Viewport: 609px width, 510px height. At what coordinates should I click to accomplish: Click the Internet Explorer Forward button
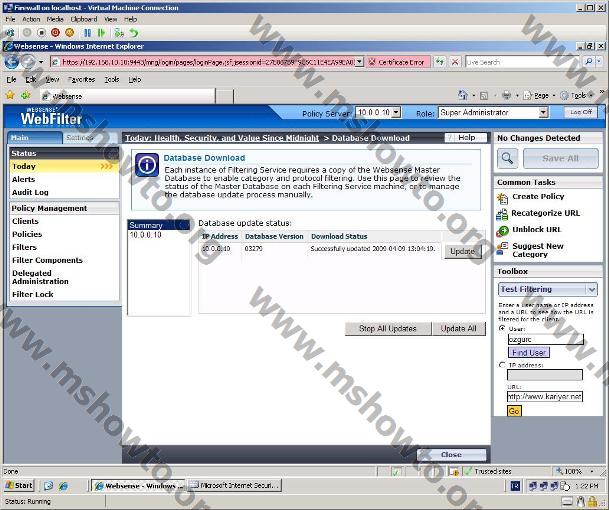tap(28, 61)
